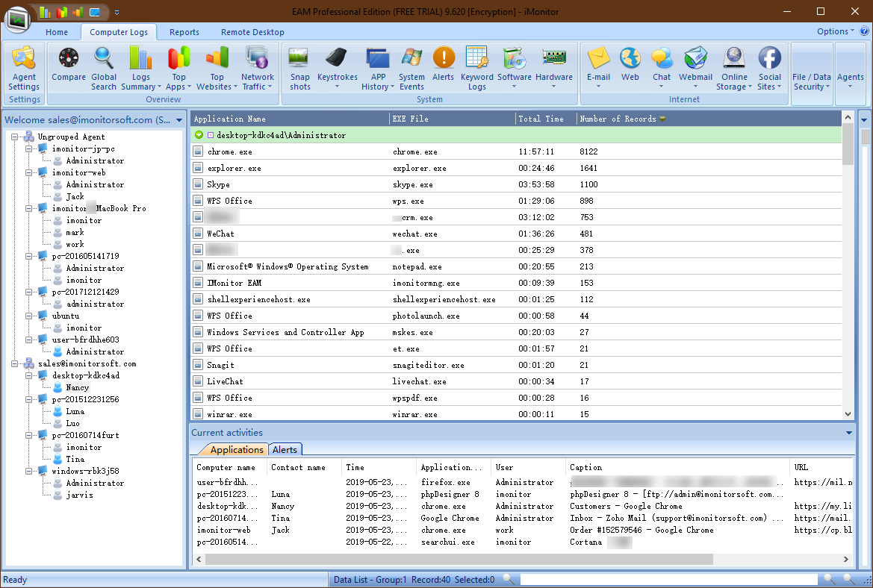
Task: Open Agent Settings in the ribbon
Action: pyautogui.click(x=24, y=69)
